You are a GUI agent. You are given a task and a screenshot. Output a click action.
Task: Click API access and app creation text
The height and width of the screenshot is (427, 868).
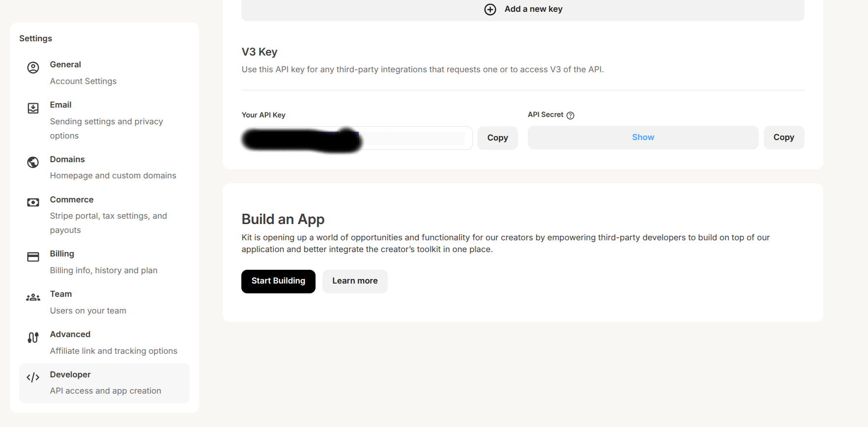[x=106, y=391]
